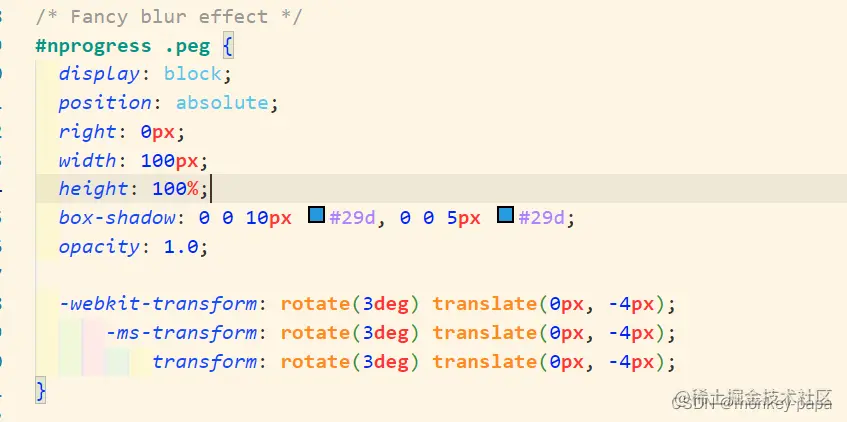Screen dimensions: 847x422
Task: Click 'translate' in the -webkit-transform line
Action: [485, 304]
